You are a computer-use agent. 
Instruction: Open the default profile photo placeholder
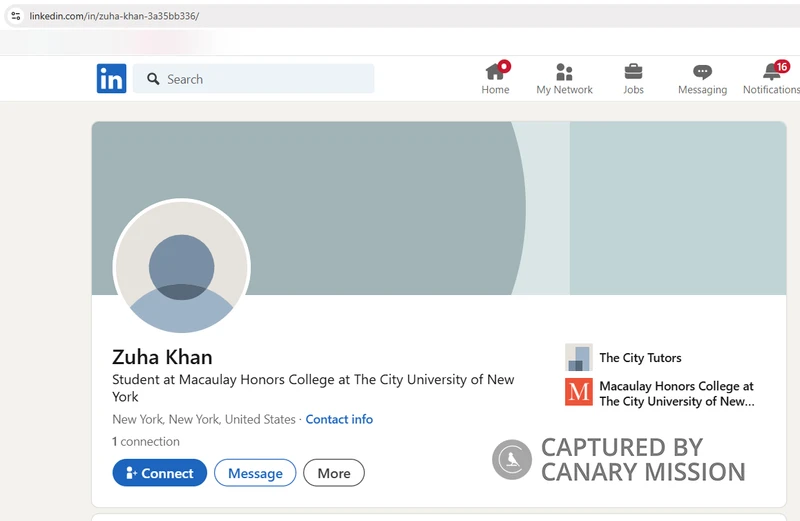(x=181, y=267)
